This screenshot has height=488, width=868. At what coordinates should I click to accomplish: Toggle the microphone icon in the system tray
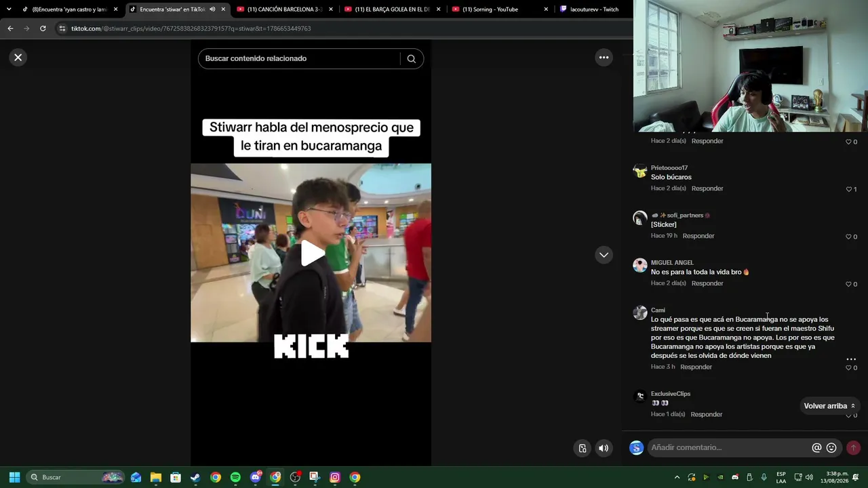[x=764, y=477]
